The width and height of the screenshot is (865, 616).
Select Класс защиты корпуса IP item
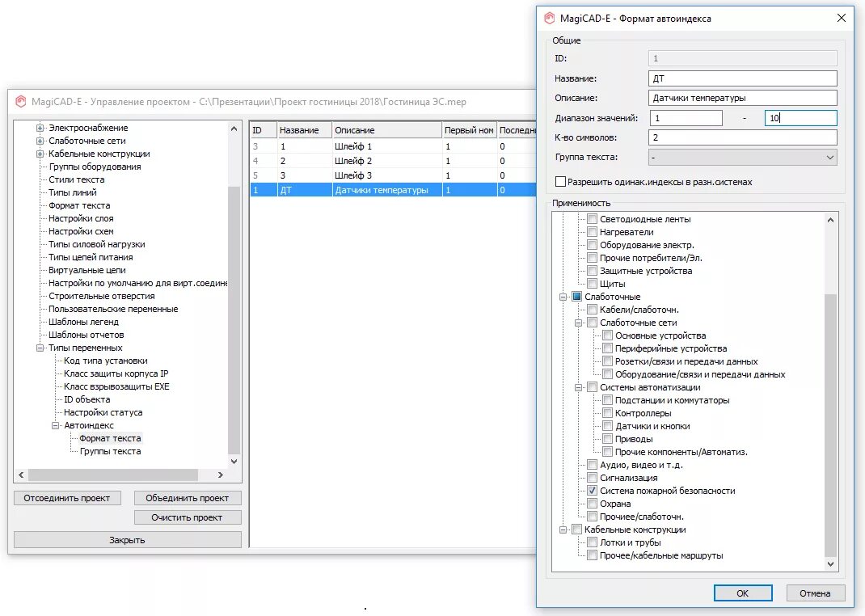116,373
